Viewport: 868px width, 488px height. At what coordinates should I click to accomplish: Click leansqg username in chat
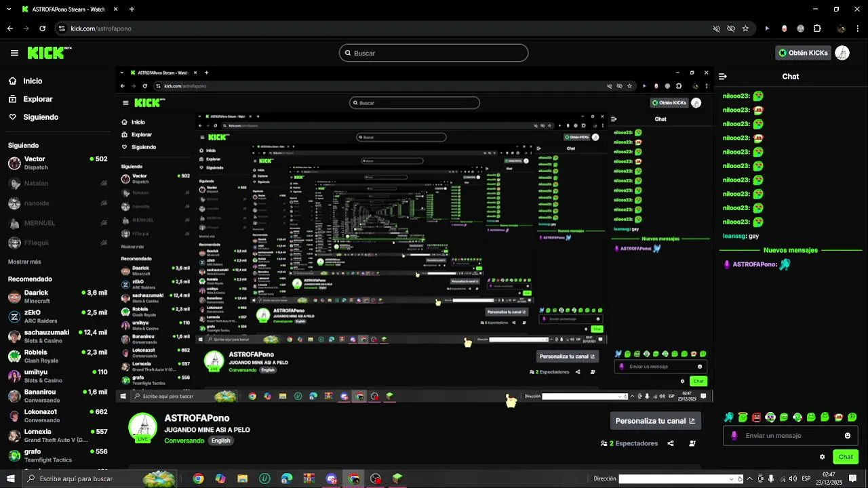coord(734,236)
